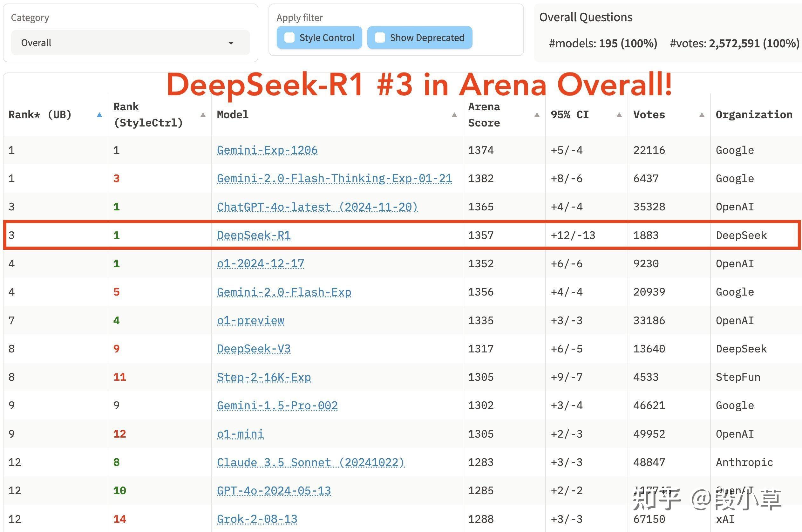Click the +8/-6 confidence interval cell
802x532 pixels.
coord(567,179)
